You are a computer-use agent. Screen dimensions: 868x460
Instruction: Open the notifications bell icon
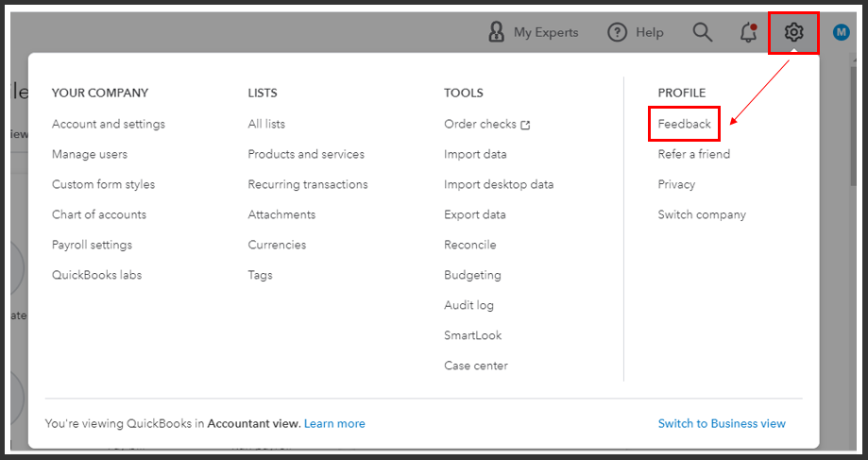click(x=748, y=33)
